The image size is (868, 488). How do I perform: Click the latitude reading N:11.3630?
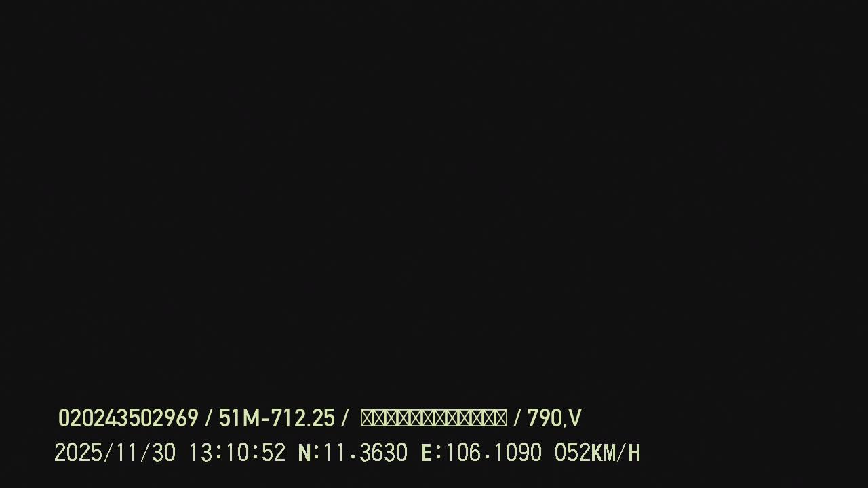(353, 453)
